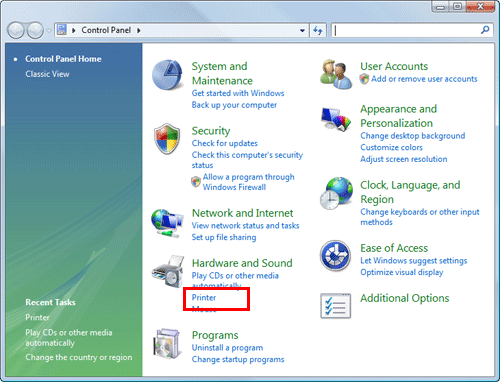This screenshot has height=382, width=500.
Task: Click Check for updates link
Action: [225, 143]
